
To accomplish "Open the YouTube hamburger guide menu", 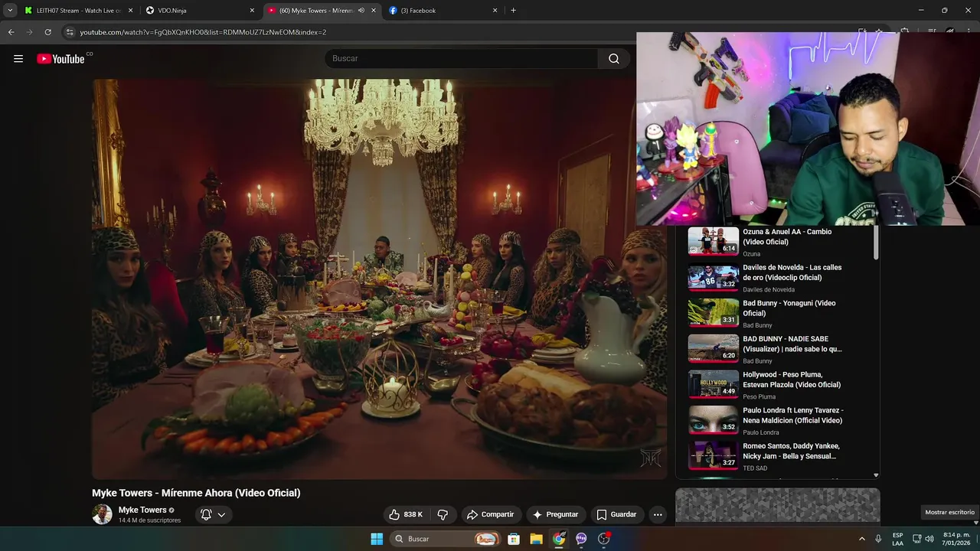I will pos(18,59).
